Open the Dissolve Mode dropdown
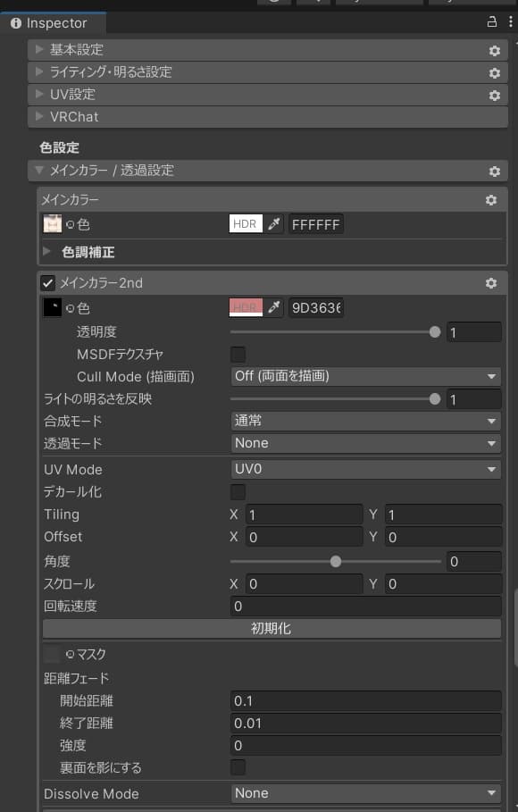The width and height of the screenshot is (518, 812). coord(365,793)
